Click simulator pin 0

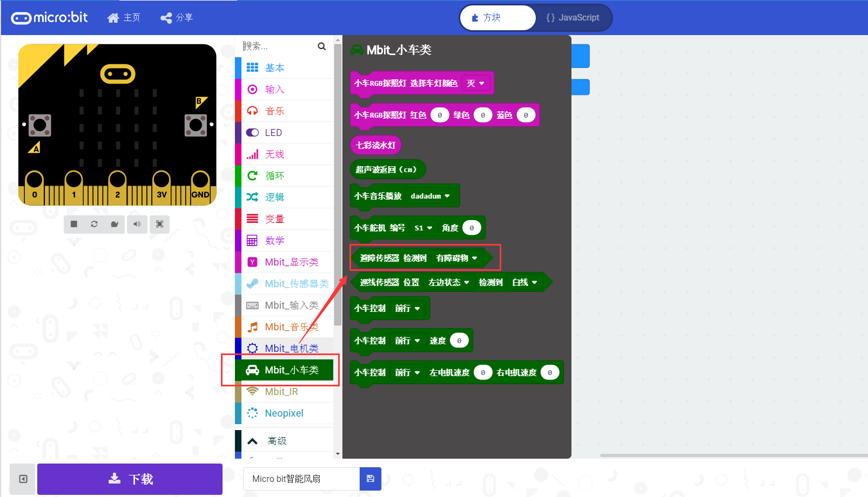click(x=34, y=187)
